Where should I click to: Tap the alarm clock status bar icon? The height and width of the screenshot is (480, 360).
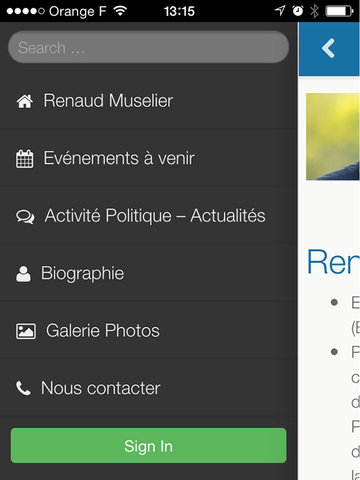pyautogui.click(x=298, y=11)
